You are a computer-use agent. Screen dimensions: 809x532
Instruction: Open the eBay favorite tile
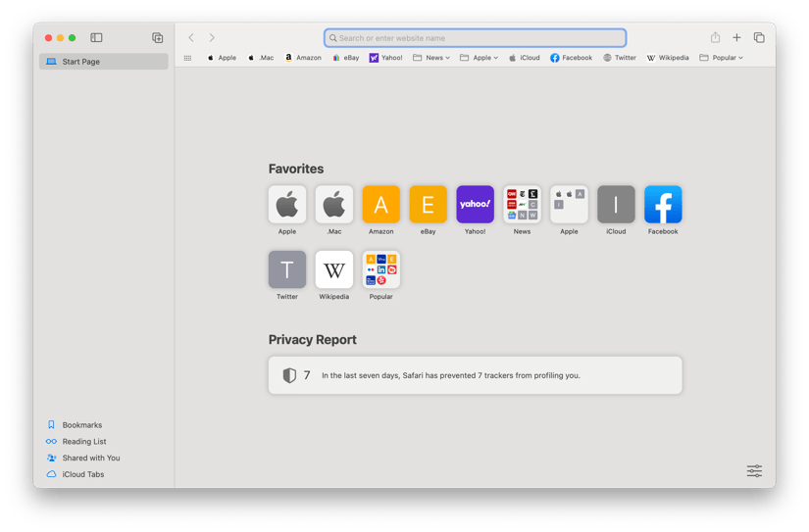pos(429,205)
